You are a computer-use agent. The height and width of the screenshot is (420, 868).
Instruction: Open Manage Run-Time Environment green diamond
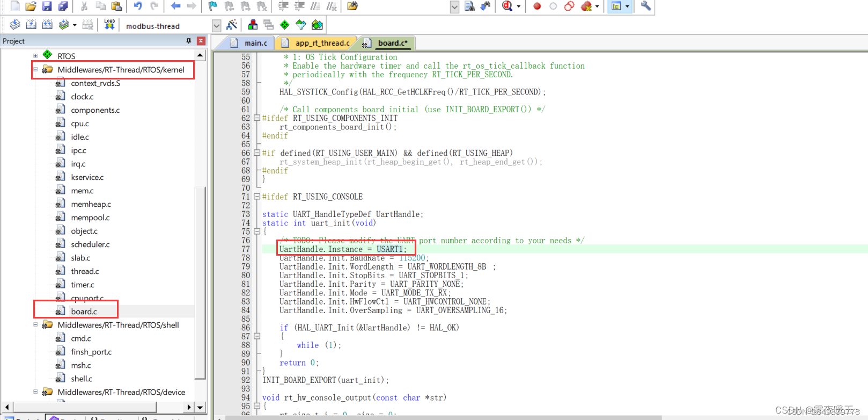[x=285, y=25]
